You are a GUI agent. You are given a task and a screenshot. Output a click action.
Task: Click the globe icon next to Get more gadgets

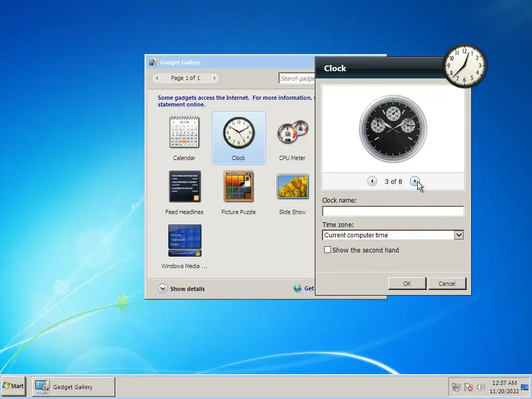[x=298, y=288]
